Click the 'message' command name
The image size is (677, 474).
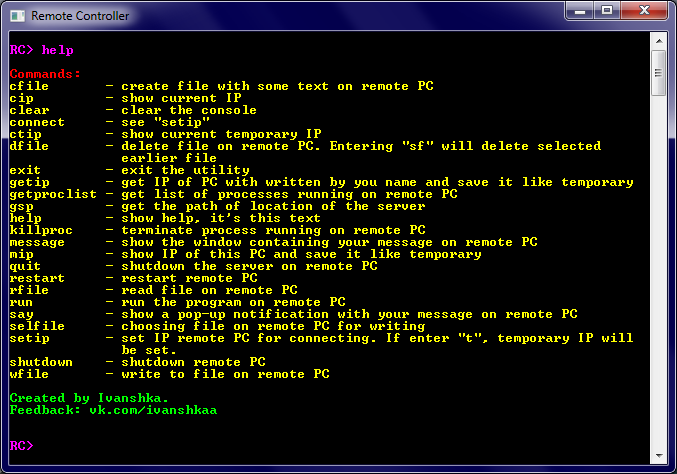[x=37, y=242]
